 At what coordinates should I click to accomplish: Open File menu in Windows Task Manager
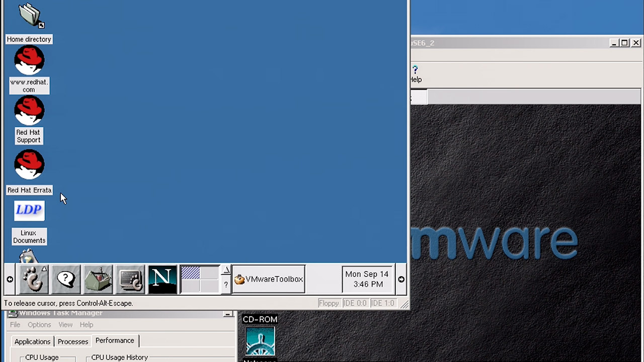pyautogui.click(x=15, y=325)
